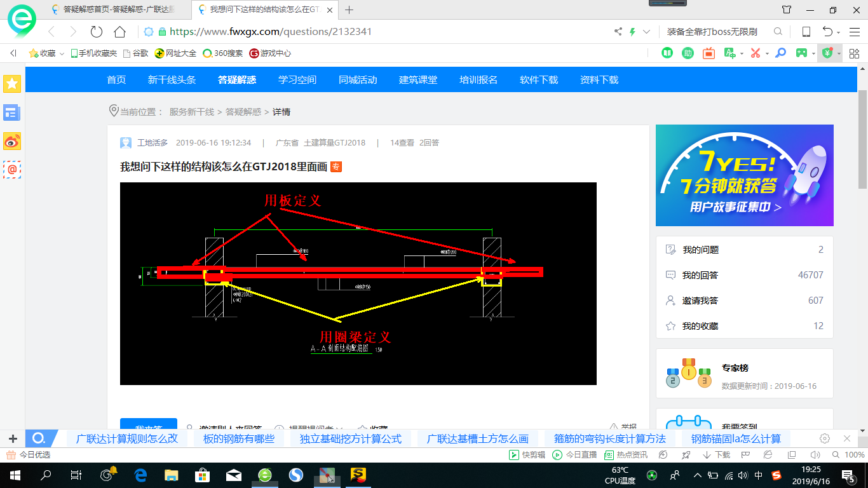Click the 答疑解惑 breadcrumb link
Image resolution: width=868 pixels, height=488 pixels.
(243, 112)
